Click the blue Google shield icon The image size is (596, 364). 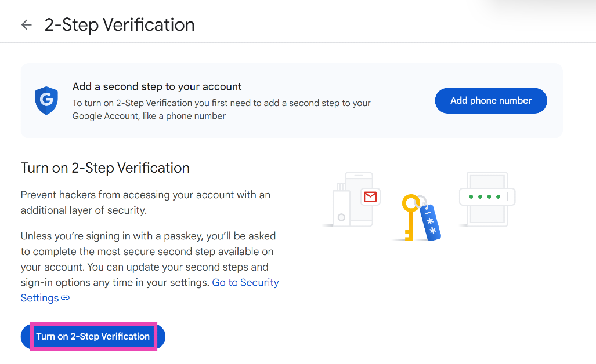[46, 101]
